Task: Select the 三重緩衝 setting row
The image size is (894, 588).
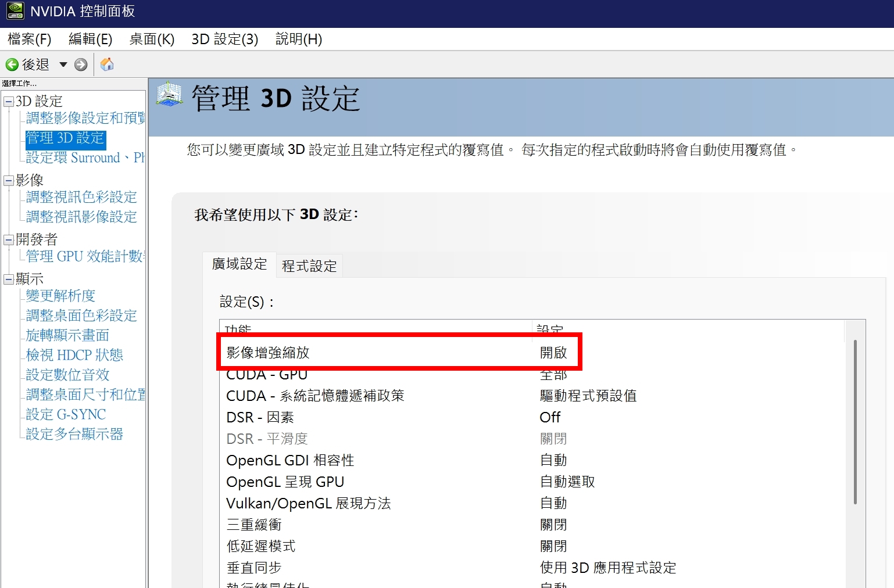Action: point(532,525)
